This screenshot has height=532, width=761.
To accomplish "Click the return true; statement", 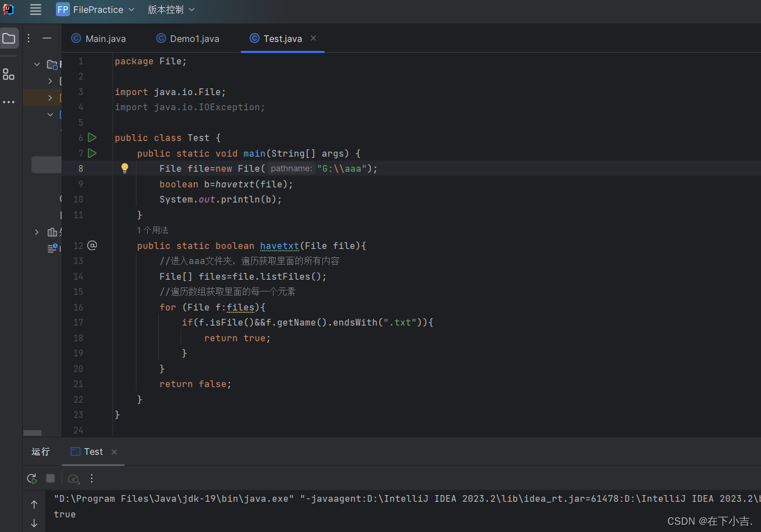I will [x=237, y=338].
